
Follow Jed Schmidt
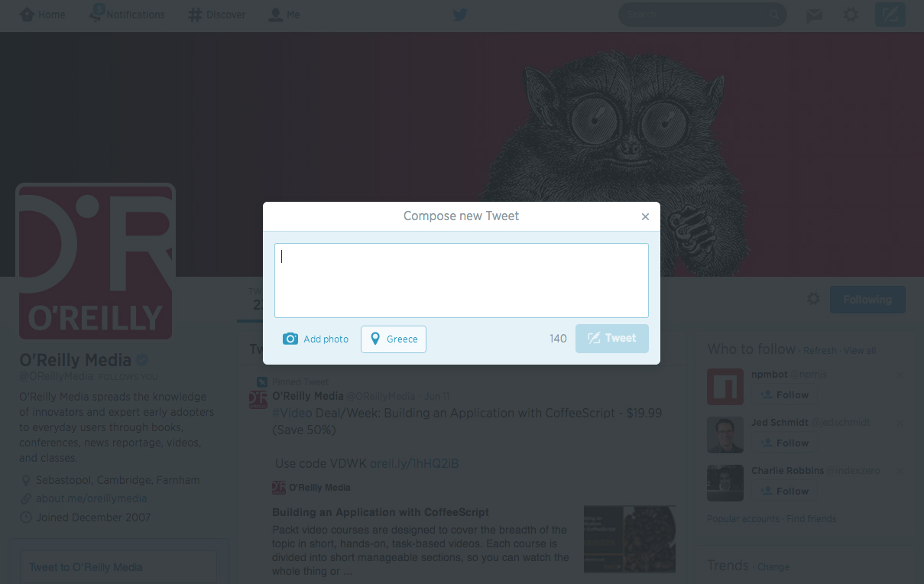(784, 443)
